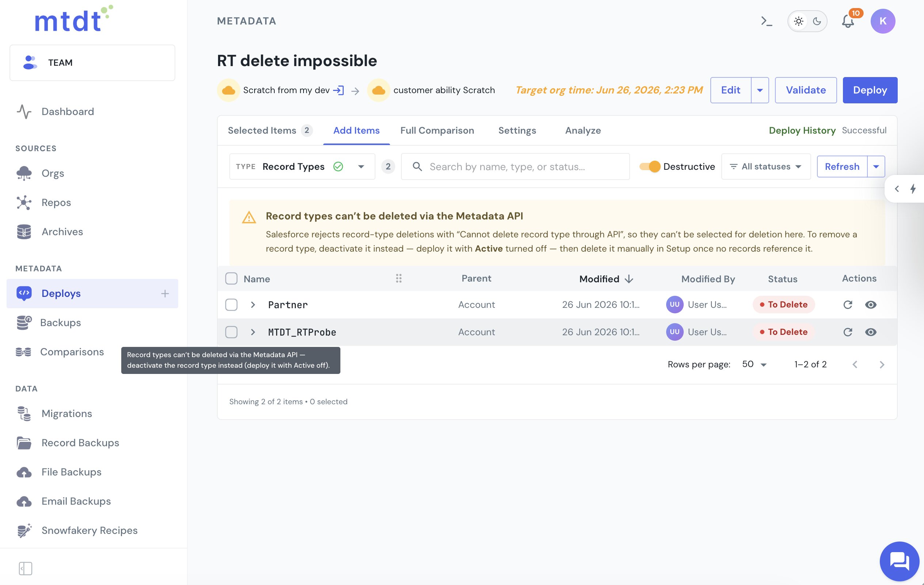Go to next page
Screen dimensions: 924x585
(881, 364)
